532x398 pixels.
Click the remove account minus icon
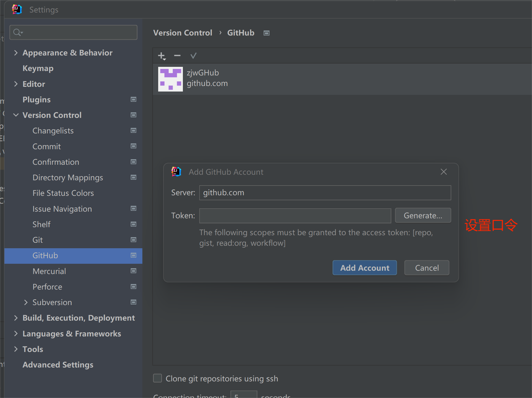(177, 56)
